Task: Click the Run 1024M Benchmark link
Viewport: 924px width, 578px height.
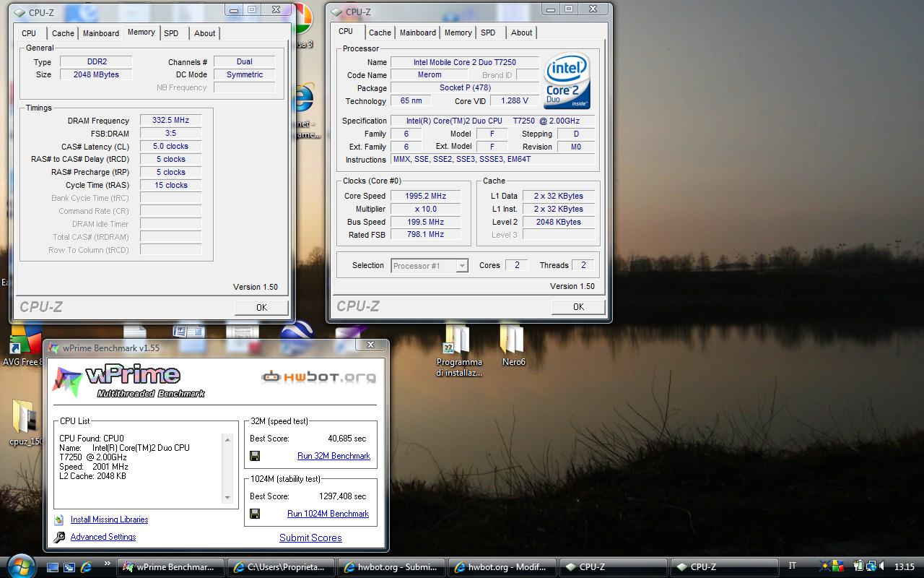Action: [328, 514]
